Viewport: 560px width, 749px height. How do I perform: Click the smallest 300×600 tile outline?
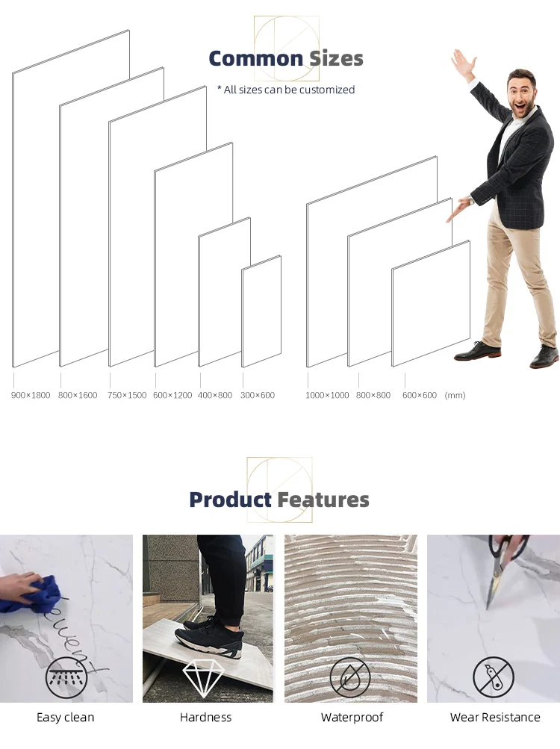click(261, 311)
